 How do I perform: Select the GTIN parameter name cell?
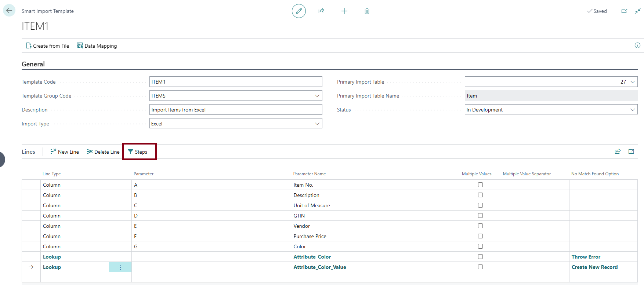click(x=375, y=216)
